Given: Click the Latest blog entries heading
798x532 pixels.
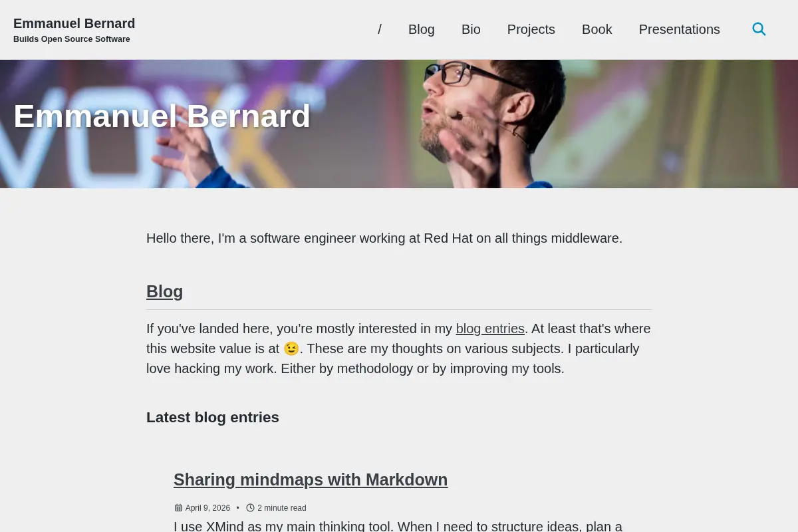Looking at the screenshot, I should pyautogui.click(x=213, y=417).
